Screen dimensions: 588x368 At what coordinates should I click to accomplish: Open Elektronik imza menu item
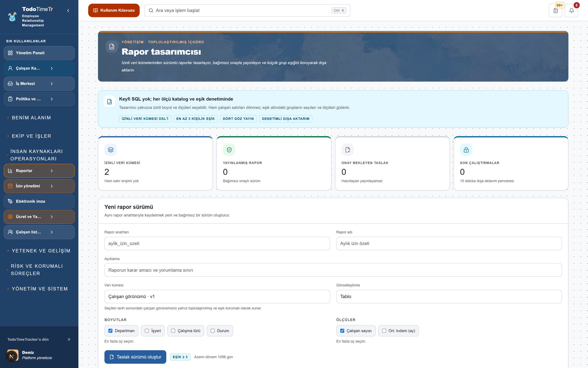[39, 201]
